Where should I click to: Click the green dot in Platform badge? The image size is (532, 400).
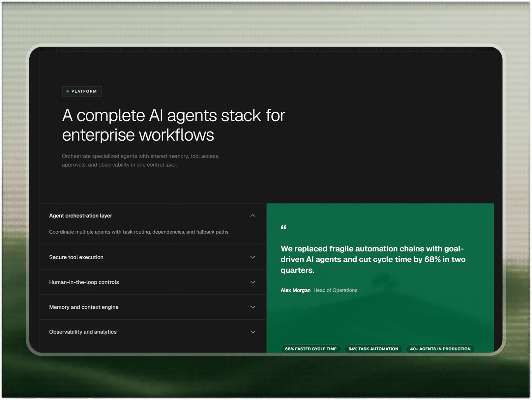pos(68,91)
